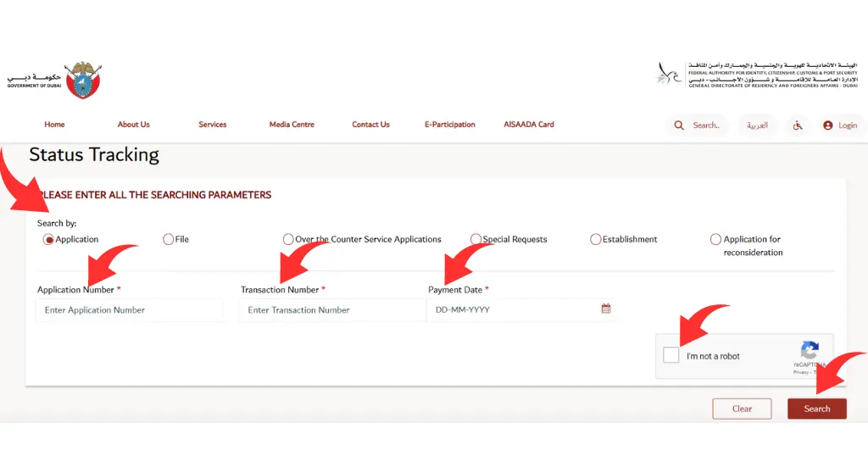Open accessibility options wheelchair icon
Screen dimensions: 868x473
pyautogui.click(x=798, y=125)
